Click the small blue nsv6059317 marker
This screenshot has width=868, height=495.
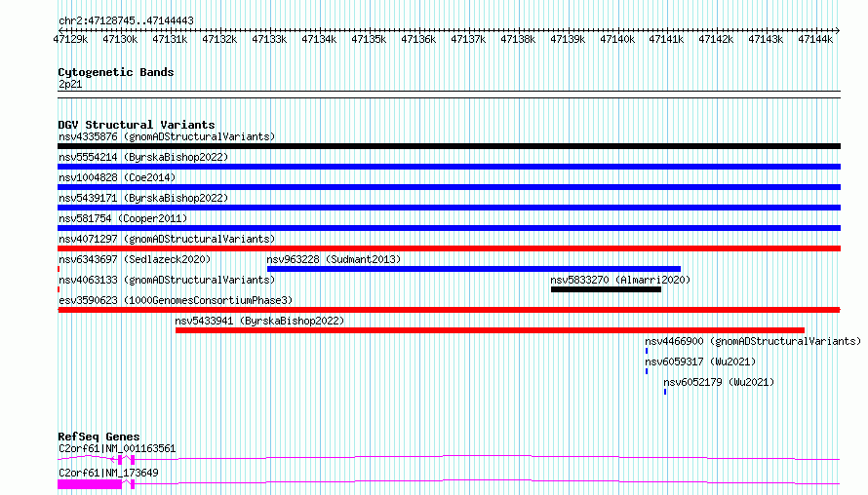(x=647, y=371)
